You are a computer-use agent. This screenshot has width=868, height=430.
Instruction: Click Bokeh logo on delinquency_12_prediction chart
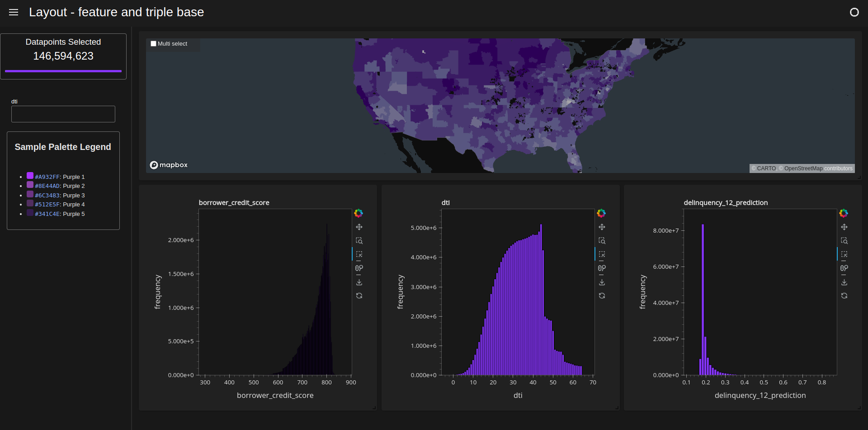(844, 213)
